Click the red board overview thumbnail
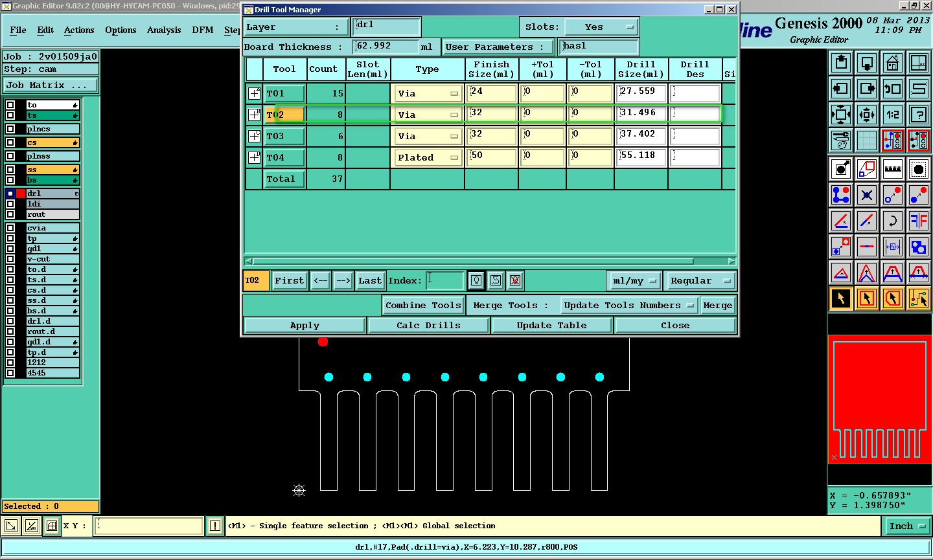 click(x=880, y=399)
